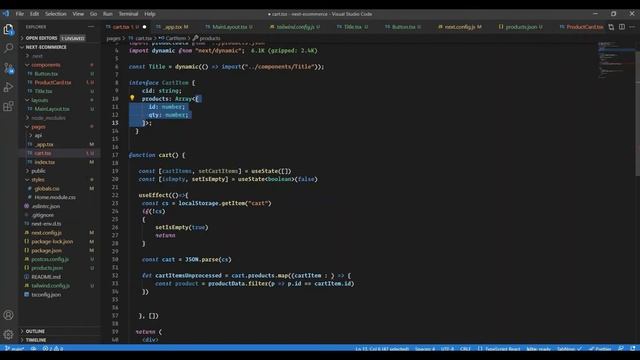Open the Edit menu
The height and width of the screenshot is (360, 640).
coord(34,14)
